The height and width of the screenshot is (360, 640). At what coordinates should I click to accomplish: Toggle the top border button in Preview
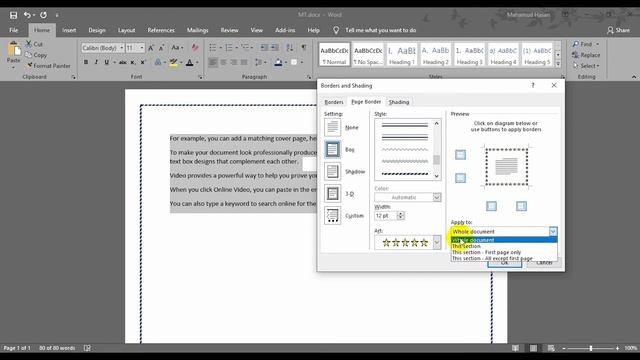(x=460, y=155)
